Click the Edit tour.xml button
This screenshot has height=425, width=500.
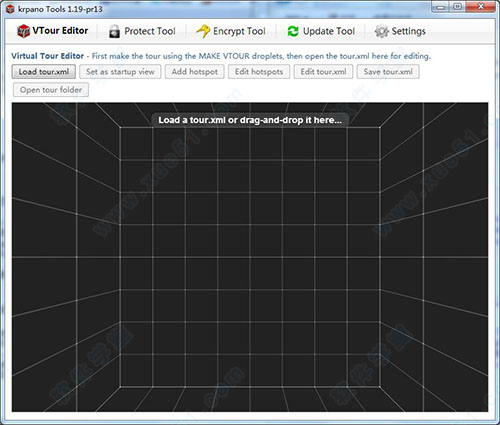323,72
